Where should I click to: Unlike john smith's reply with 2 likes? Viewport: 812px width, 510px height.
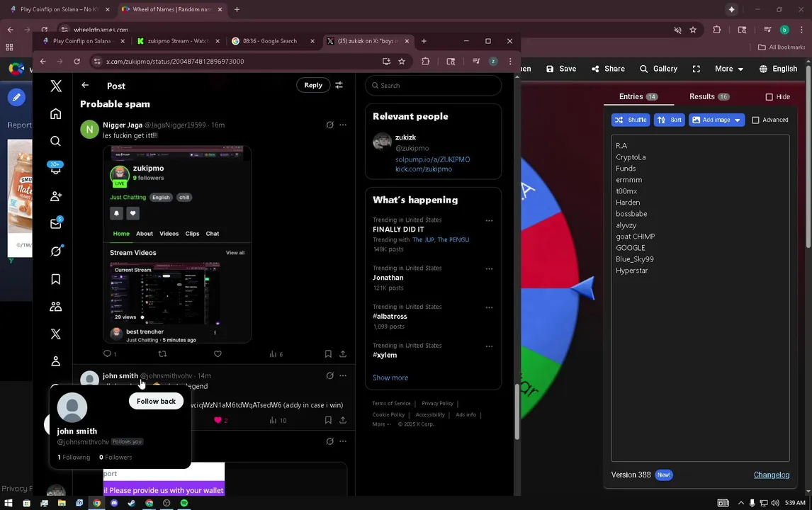pyautogui.click(x=220, y=421)
